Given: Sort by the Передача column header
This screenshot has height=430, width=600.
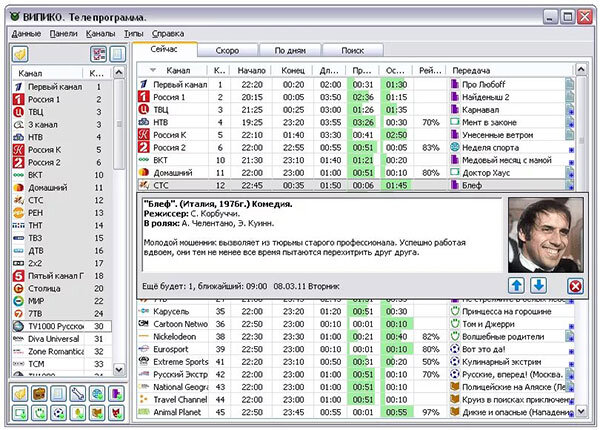Looking at the screenshot, I should point(510,70).
